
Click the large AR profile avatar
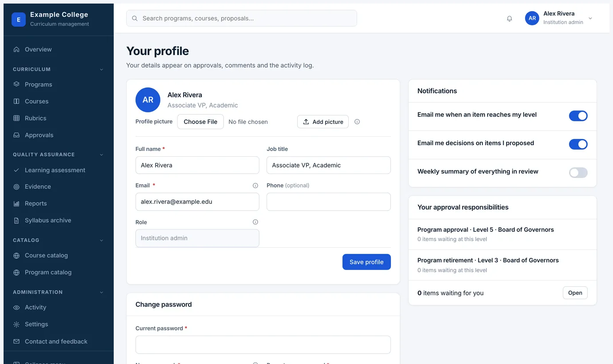coord(148,100)
